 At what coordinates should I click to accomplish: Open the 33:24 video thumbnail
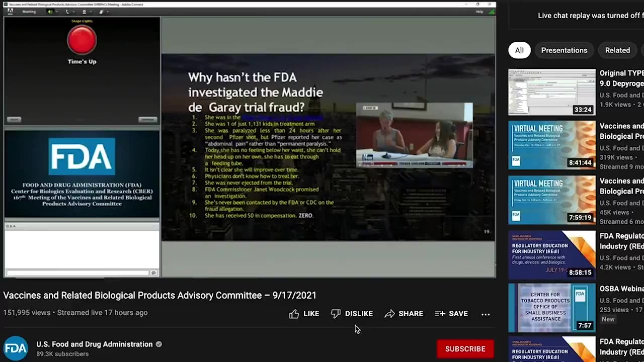pos(552,92)
